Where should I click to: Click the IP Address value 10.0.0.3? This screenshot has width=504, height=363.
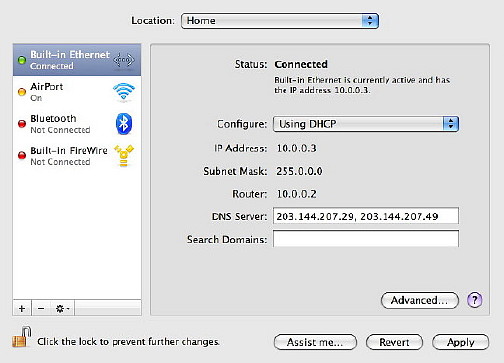[x=296, y=148]
